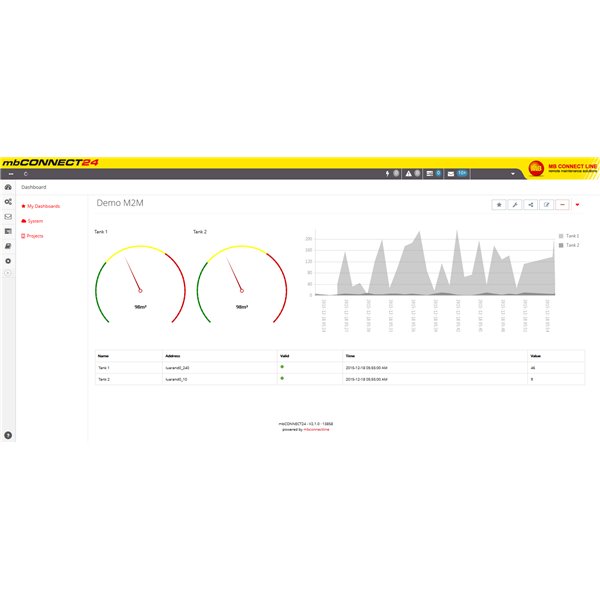600x600 pixels.
Task: Click the envelope icon in left sidebar
Action: coord(8,216)
